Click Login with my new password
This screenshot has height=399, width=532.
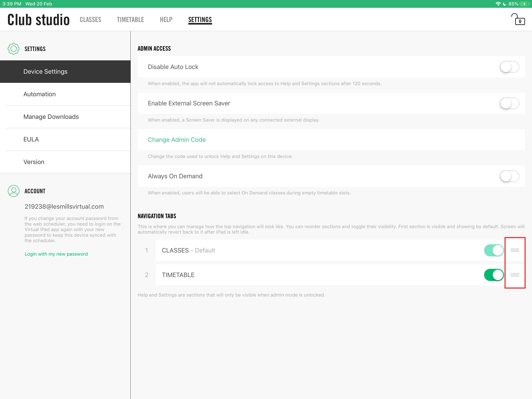pyautogui.click(x=56, y=254)
